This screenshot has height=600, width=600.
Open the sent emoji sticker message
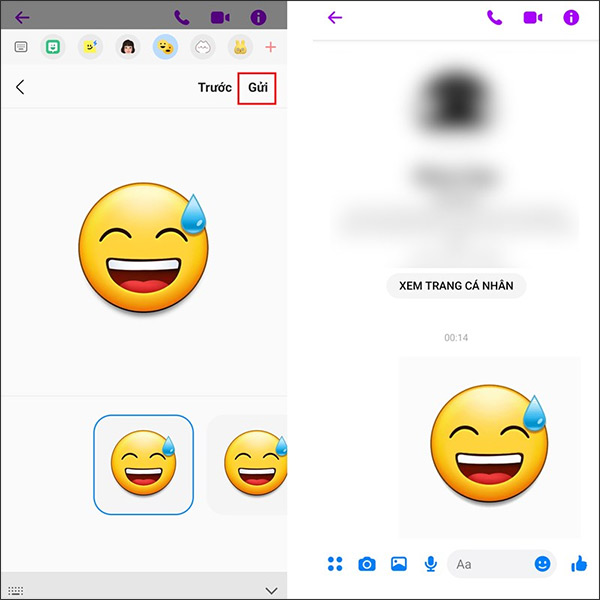pyautogui.click(x=489, y=446)
